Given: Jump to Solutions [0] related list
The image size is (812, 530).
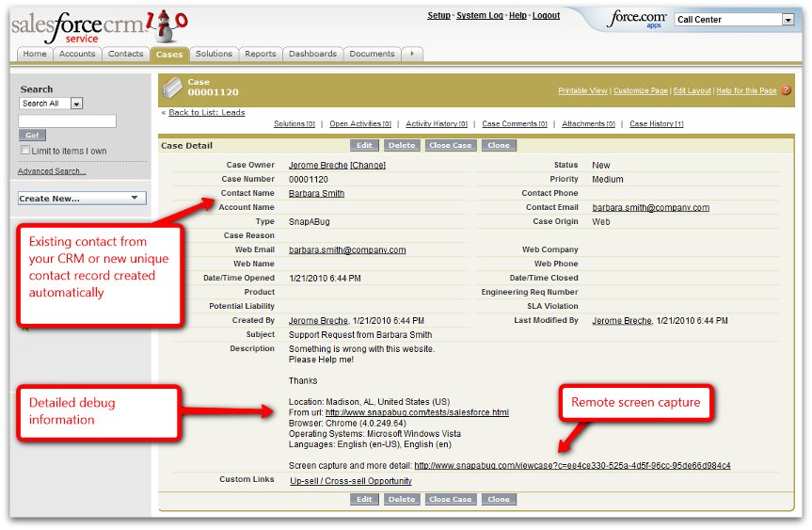Looking at the screenshot, I should [295, 124].
